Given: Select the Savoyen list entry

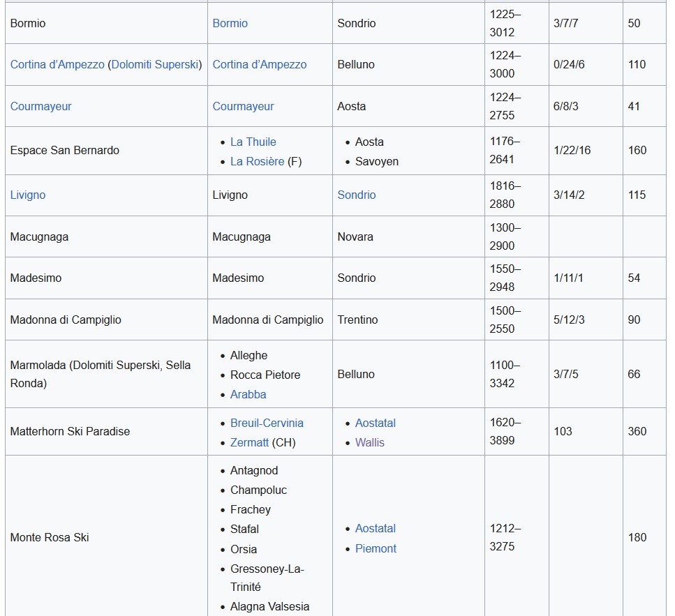Looking at the screenshot, I should (x=377, y=161).
